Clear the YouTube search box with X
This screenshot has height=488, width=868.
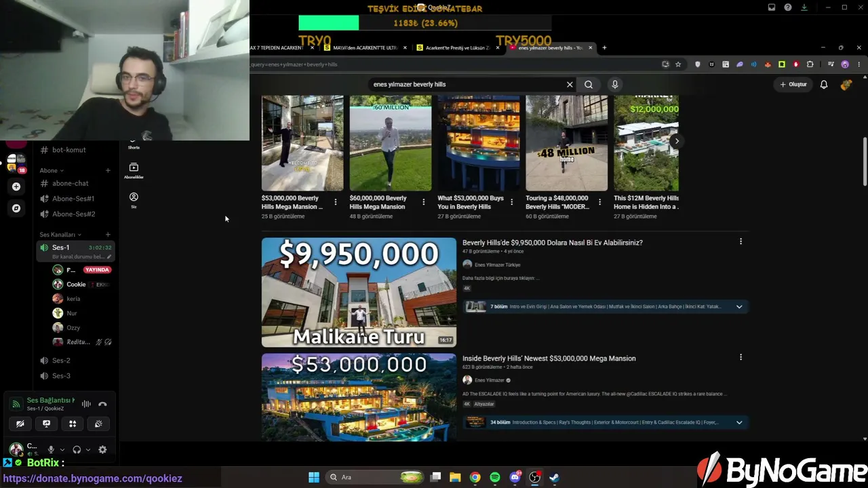pos(570,85)
